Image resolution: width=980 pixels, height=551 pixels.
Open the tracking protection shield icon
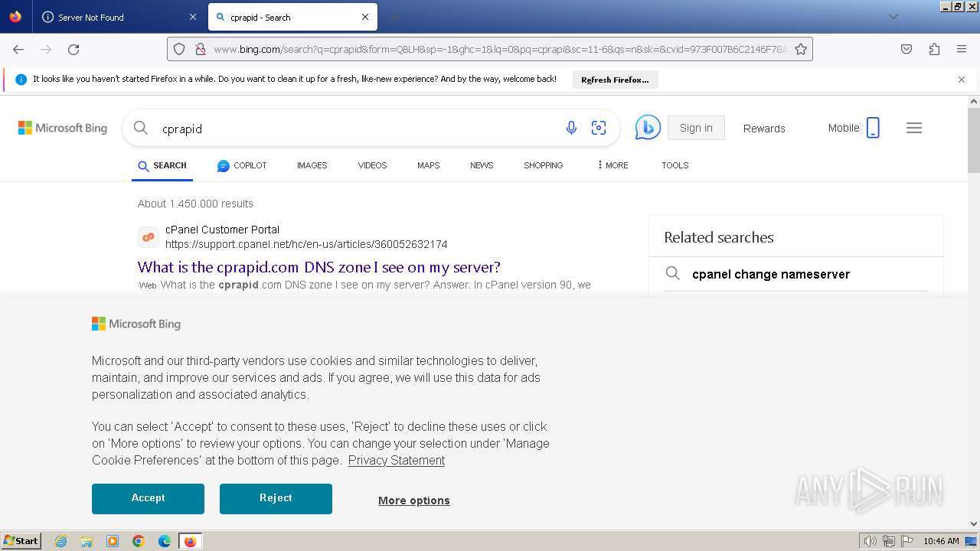pos(179,49)
